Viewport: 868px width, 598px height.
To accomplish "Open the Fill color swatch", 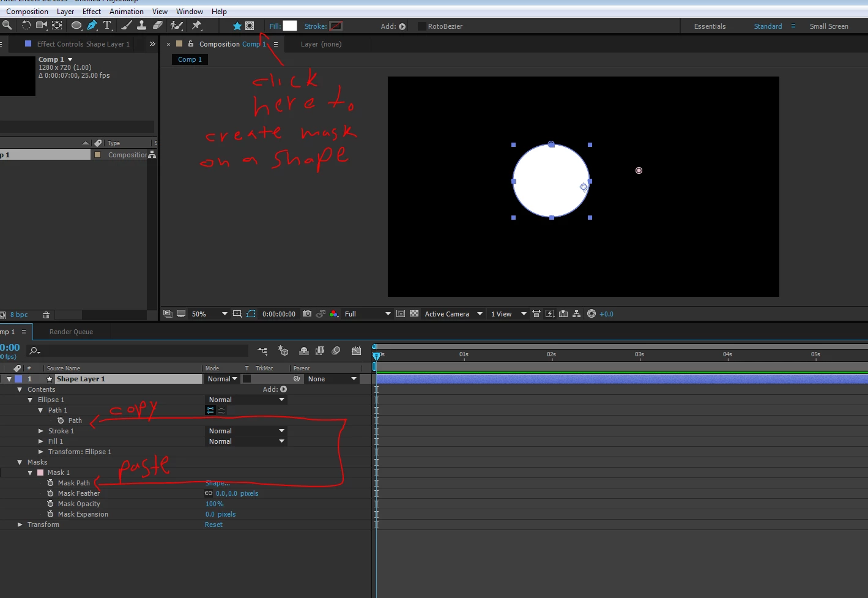I will tap(290, 26).
